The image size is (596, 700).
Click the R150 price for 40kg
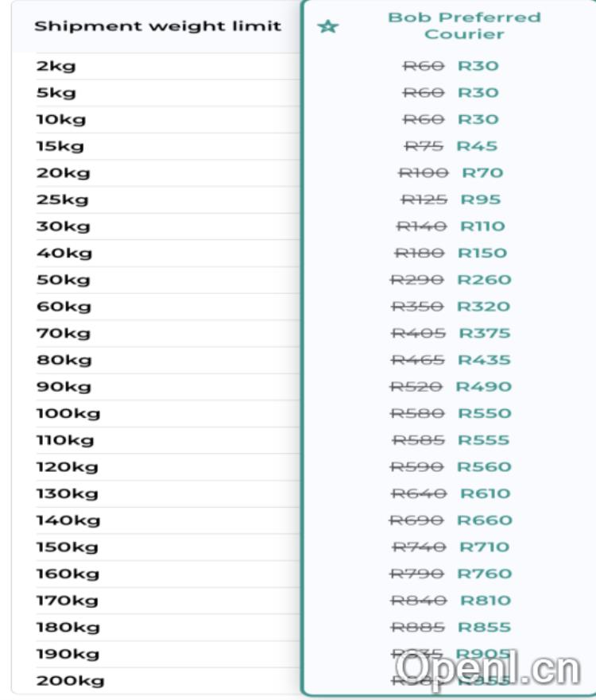pyautogui.click(x=482, y=253)
